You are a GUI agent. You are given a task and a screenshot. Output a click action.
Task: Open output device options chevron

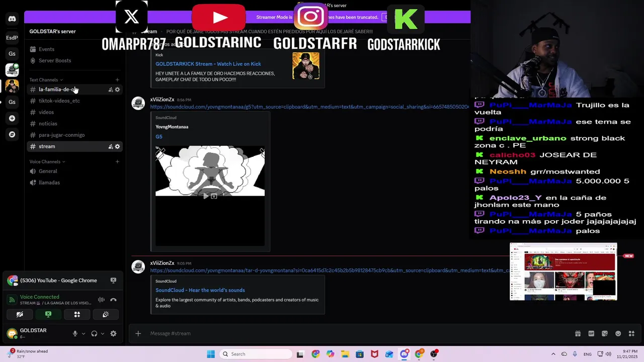103,333
